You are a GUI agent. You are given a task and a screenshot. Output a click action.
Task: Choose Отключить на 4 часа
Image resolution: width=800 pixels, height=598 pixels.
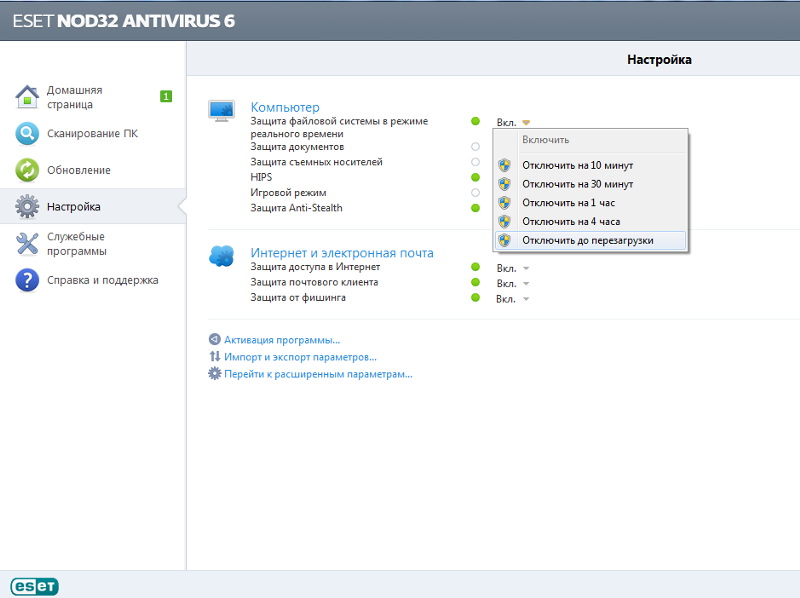(x=590, y=222)
